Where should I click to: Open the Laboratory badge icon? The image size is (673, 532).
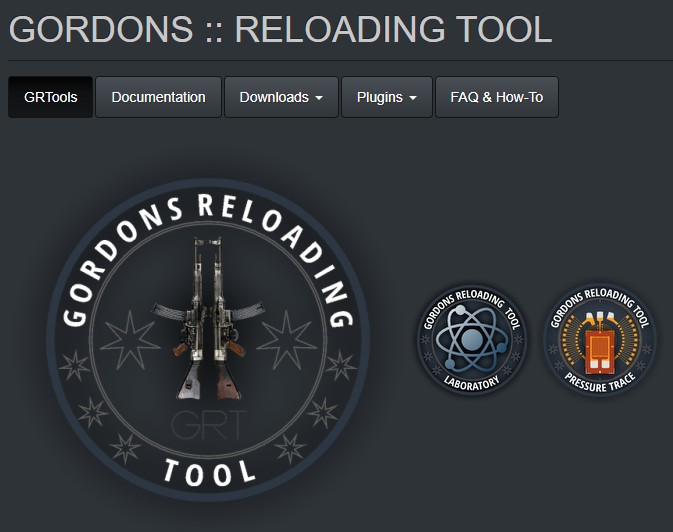pyautogui.click(x=470, y=340)
